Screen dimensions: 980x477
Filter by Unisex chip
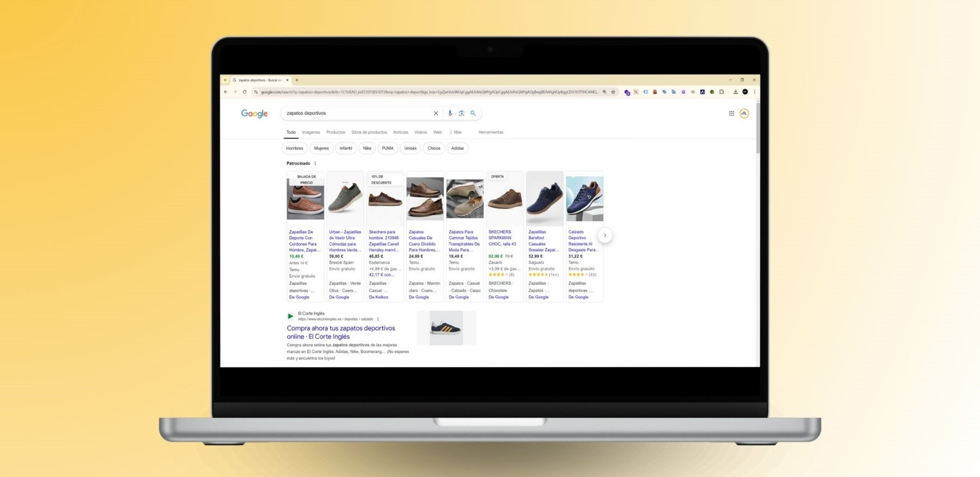(x=411, y=148)
